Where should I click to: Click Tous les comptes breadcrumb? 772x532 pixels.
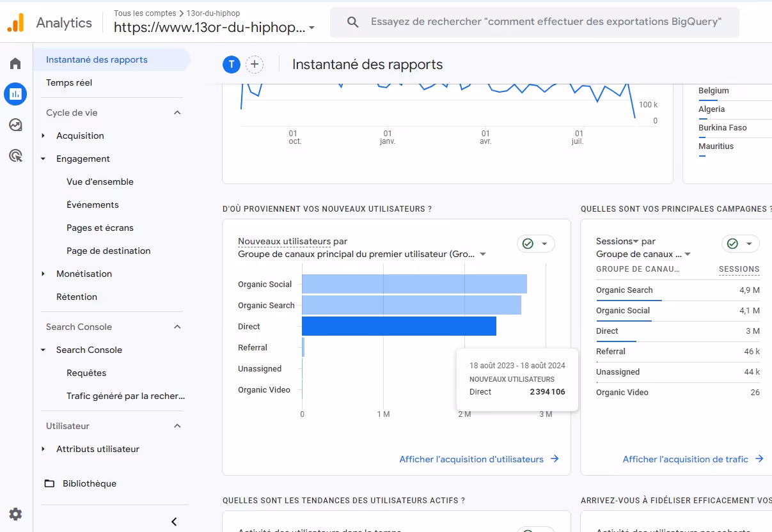(x=145, y=13)
